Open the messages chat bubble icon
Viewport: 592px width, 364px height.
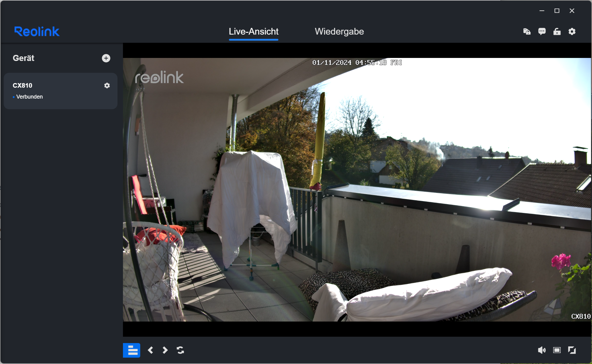(x=542, y=32)
